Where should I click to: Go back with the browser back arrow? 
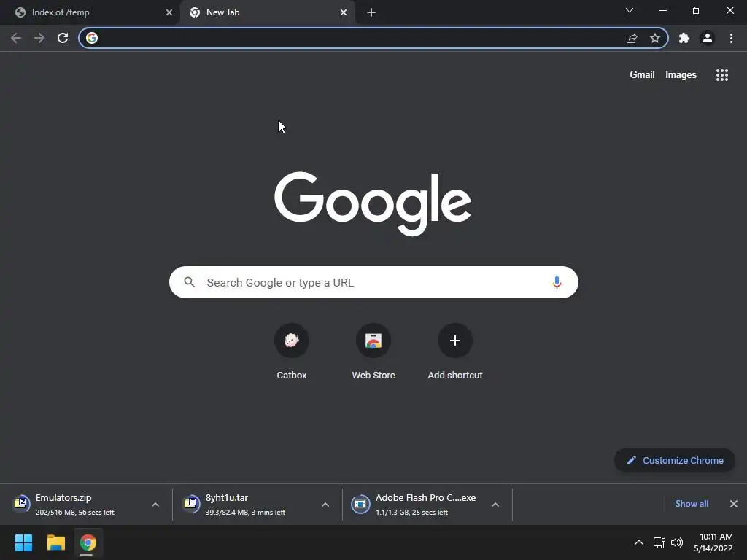(x=16, y=38)
